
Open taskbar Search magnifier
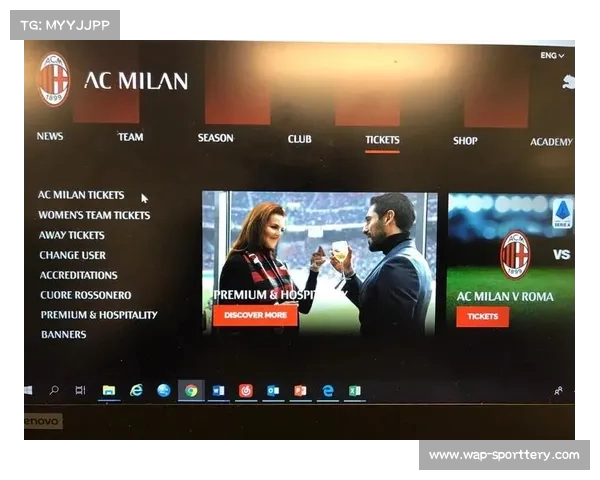(54, 390)
